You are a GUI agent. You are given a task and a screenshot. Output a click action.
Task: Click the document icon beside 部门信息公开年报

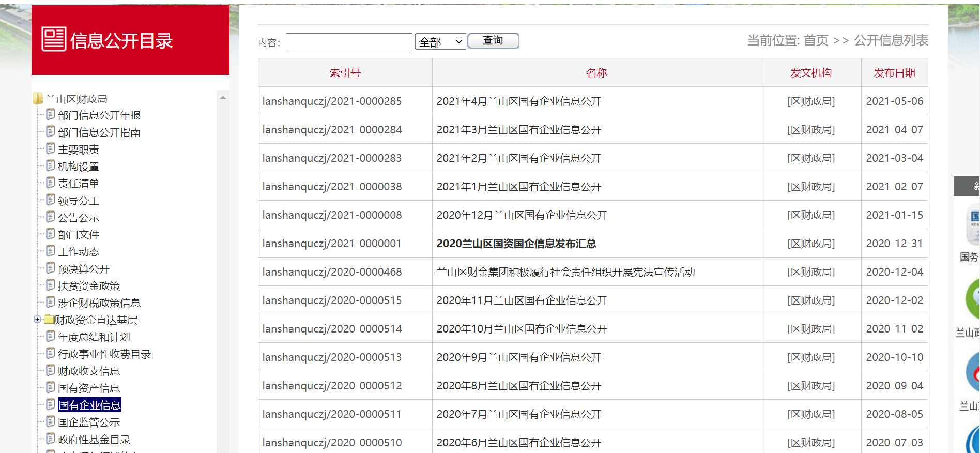click(x=50, y=114)
